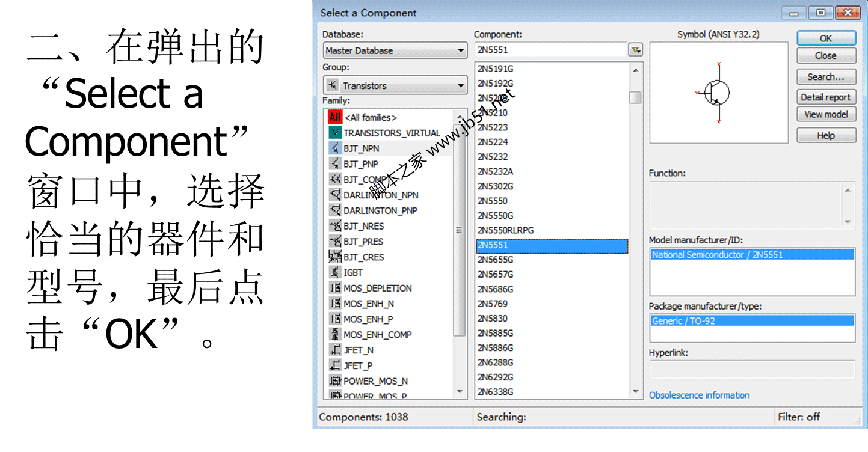Click the family list scrollbar
Viewport: 868px width, 452px height.
pyautogui.click(x=460, y=231)
